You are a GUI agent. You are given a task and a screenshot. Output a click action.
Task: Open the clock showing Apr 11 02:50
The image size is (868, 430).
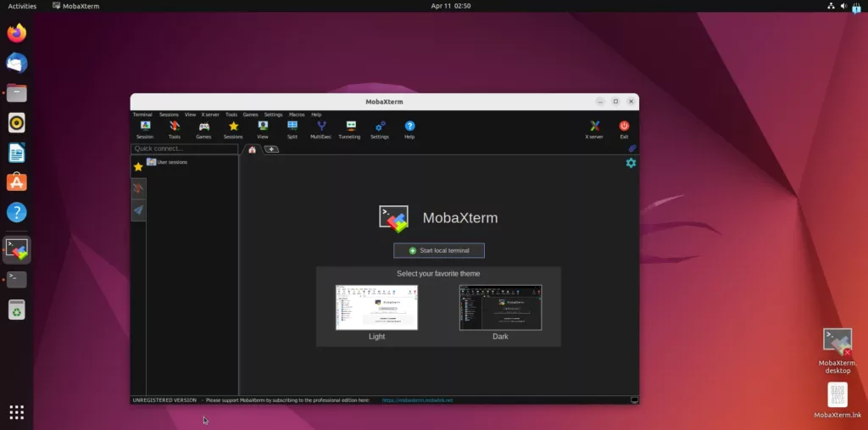pos(451,6)
